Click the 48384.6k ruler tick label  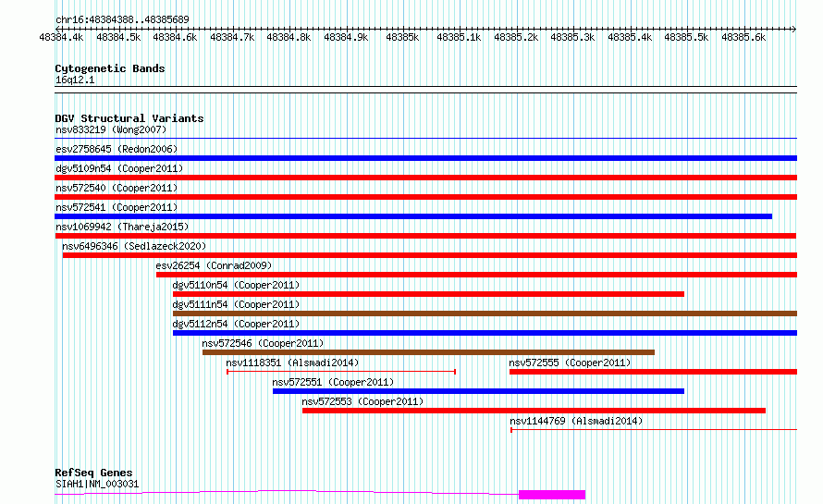click(175, 37)
